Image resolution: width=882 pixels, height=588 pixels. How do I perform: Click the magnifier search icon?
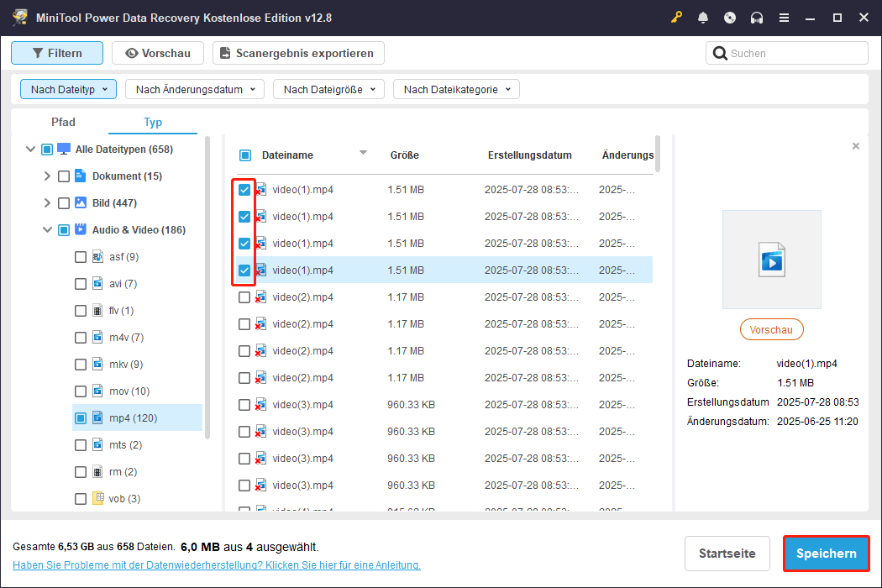coord(719,53)
